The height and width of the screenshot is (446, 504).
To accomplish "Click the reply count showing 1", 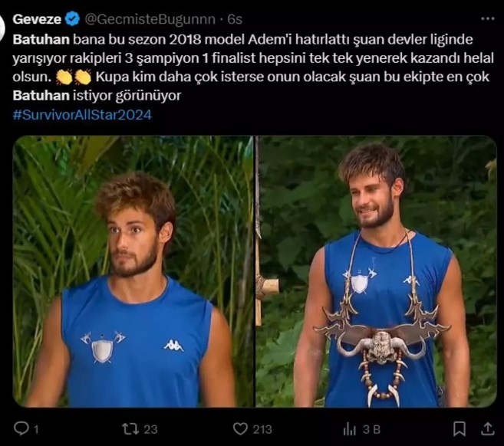I will click(x=36, y=429).
